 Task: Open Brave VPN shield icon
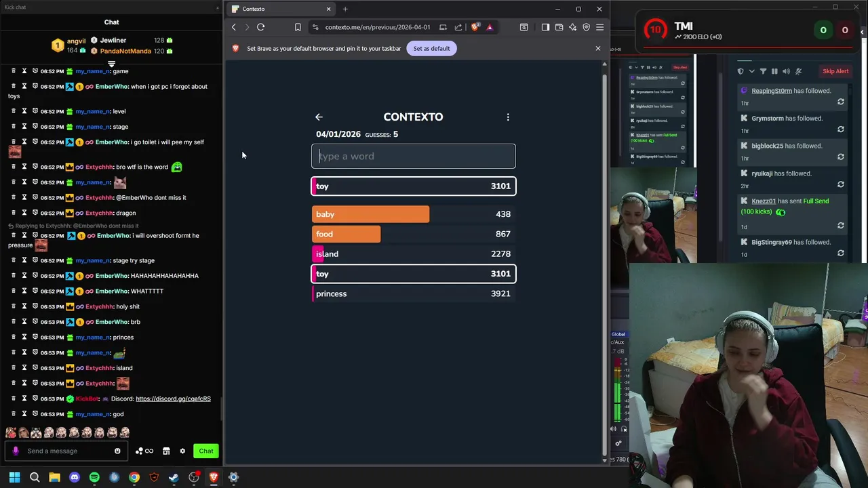click(x=586, y=27)
